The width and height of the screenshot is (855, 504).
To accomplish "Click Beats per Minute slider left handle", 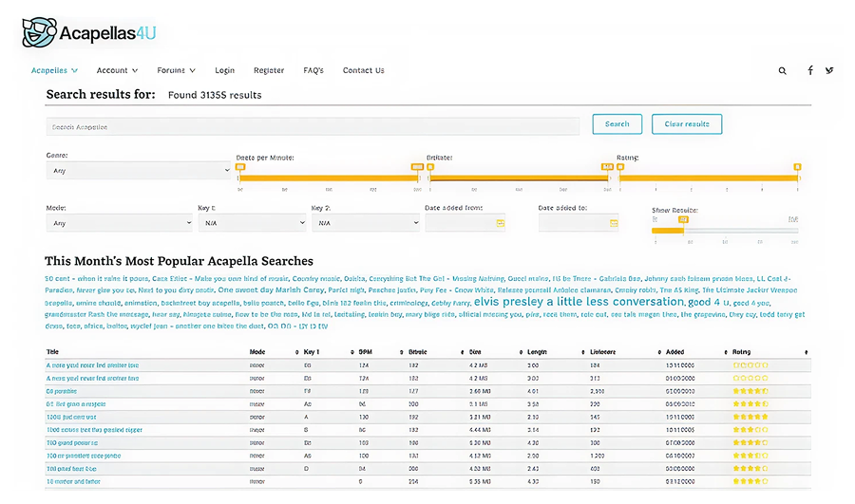I will coord(240,167).
